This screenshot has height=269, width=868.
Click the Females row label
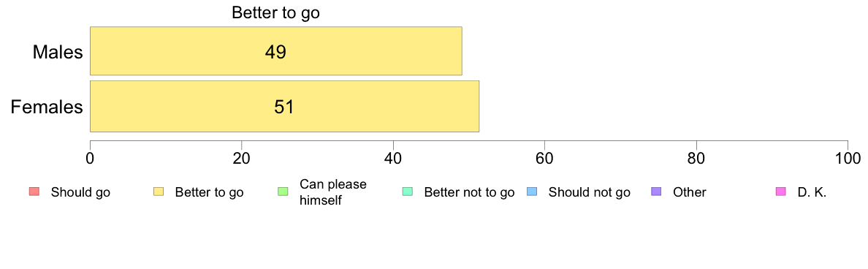47,107
